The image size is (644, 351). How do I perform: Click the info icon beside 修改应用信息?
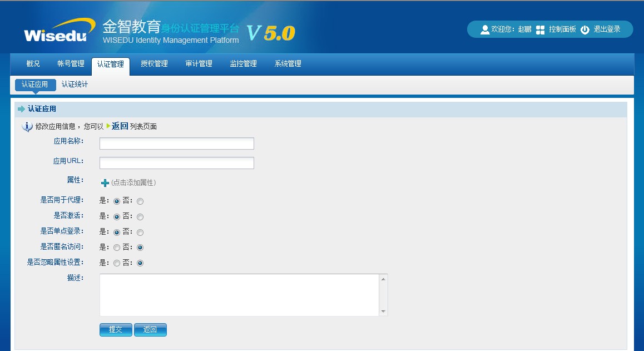click(x=27, y=127)
